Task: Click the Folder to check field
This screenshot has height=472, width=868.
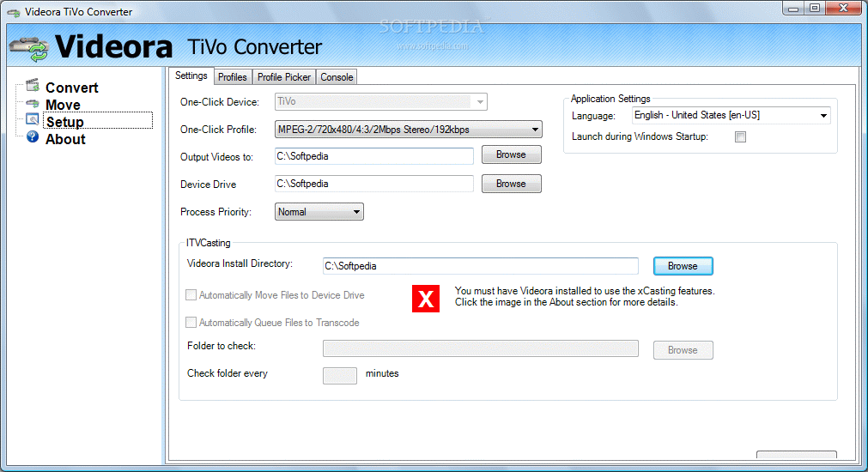Action: click(481, 348)
